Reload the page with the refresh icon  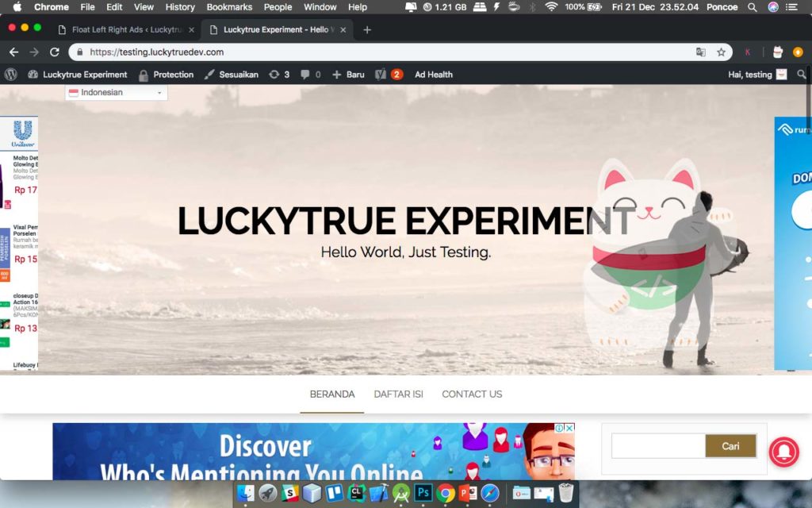click(x=55, y=52)
